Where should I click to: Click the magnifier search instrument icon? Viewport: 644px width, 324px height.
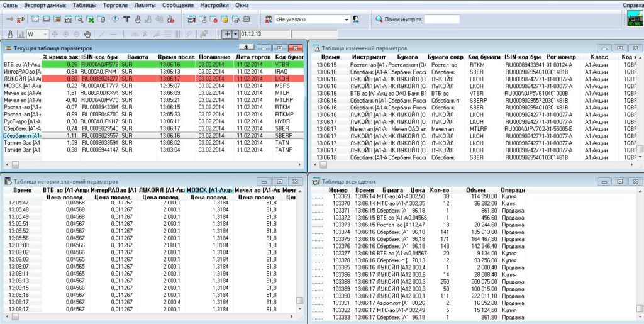379,19
